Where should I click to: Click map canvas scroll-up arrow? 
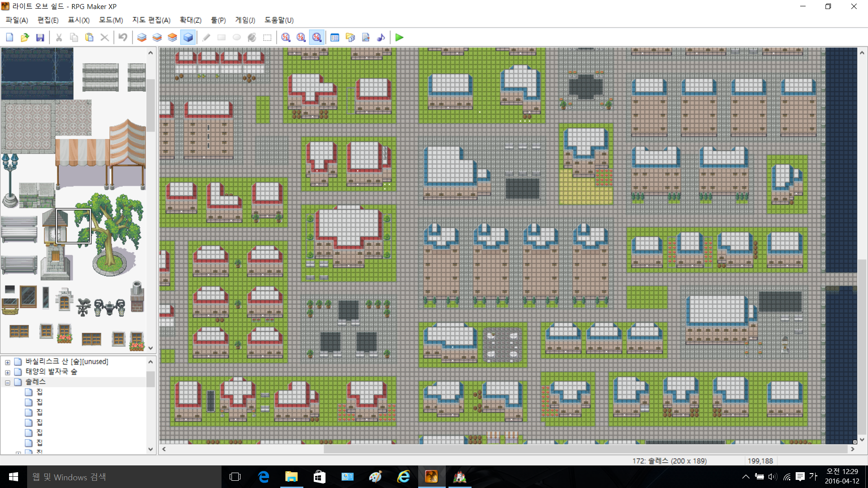pos(862,53)
